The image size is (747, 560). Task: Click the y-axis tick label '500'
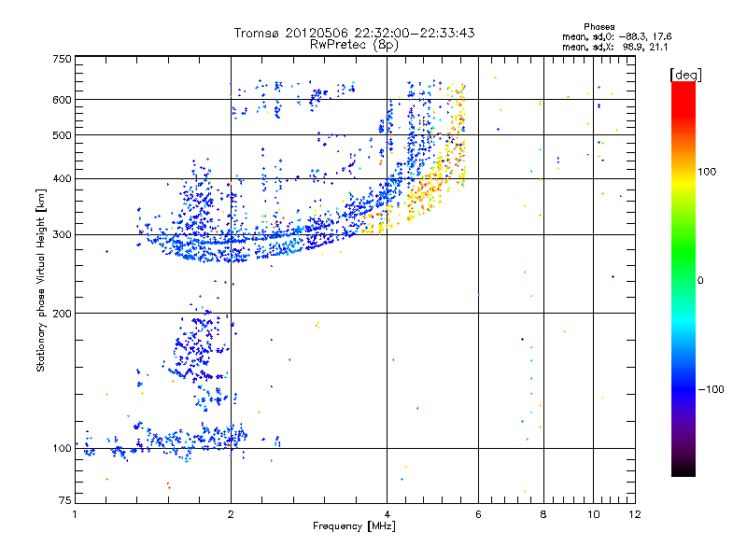click(63, 135)
